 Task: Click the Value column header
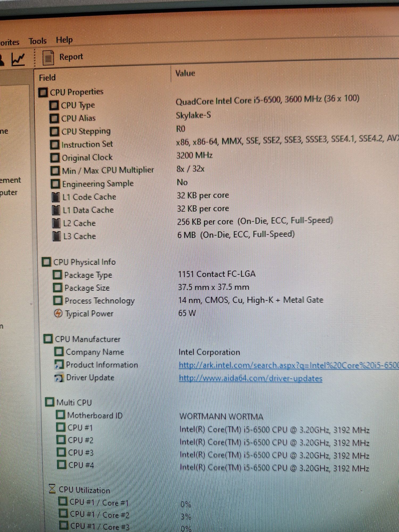(x=185, y=73)
